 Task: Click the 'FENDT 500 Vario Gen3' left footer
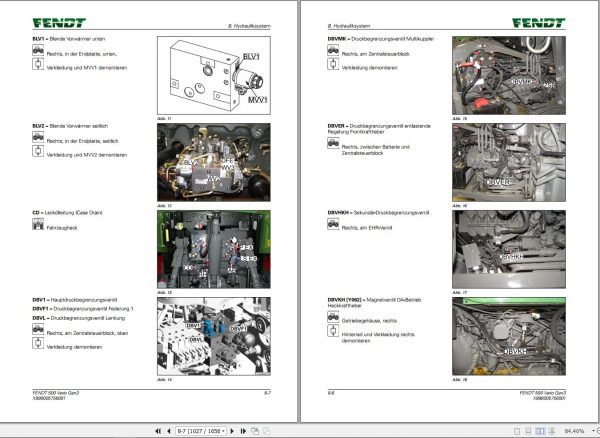click(x=56, y=393)
